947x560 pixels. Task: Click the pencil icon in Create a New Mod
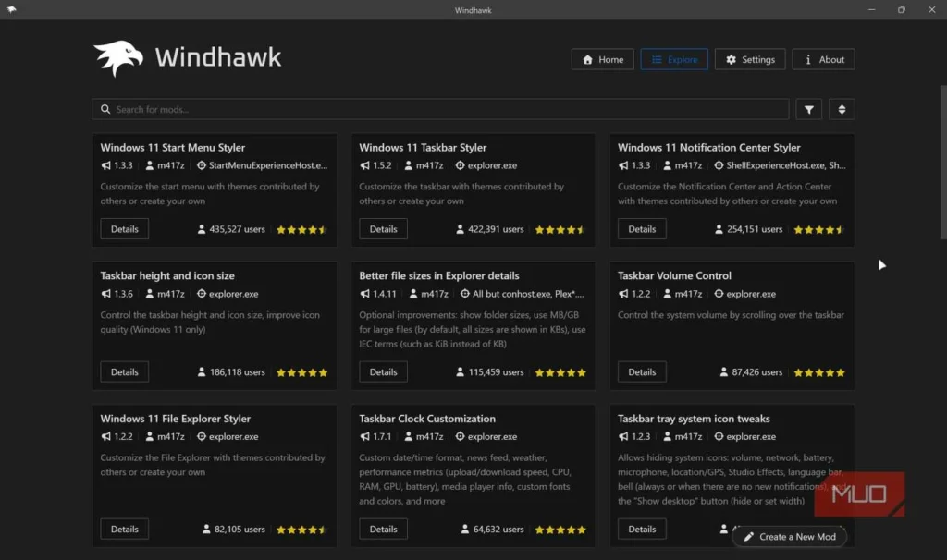tap(749, 537)
